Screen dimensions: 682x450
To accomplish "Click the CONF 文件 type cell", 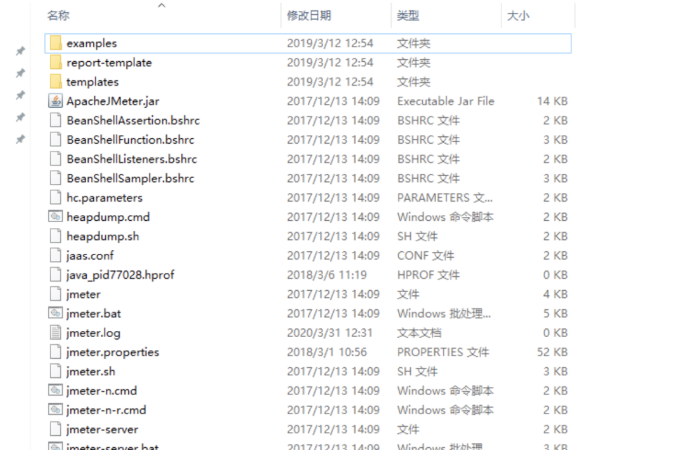I will pyautogui.click(x=425, y=256).
